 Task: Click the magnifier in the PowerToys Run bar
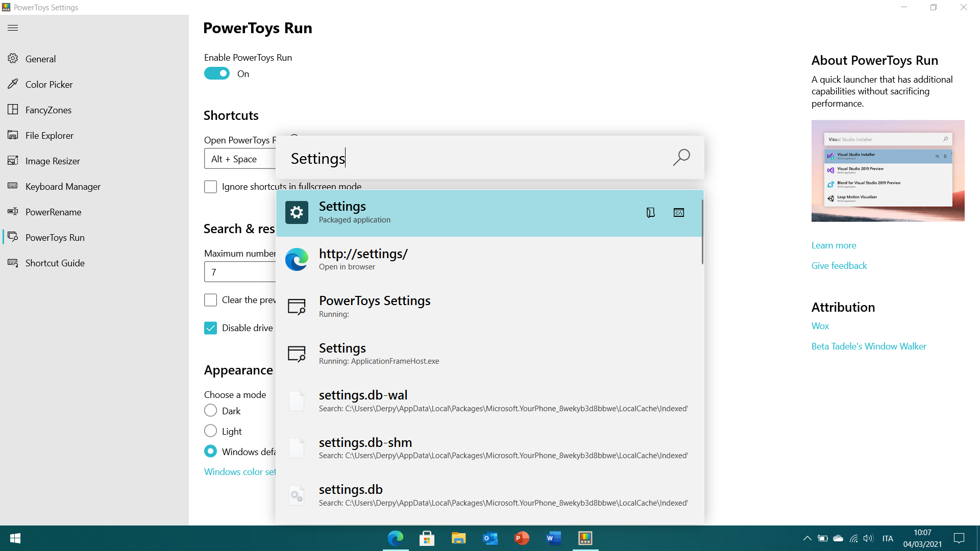[x=681, y=157]
